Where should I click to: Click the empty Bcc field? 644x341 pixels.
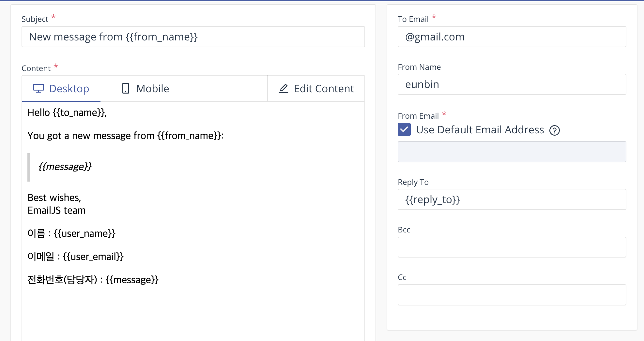[511, 247]
